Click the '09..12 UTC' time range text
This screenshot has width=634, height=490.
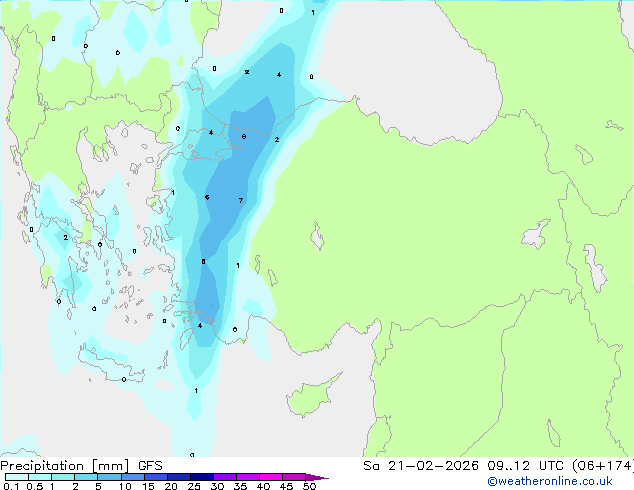point(526,466)
